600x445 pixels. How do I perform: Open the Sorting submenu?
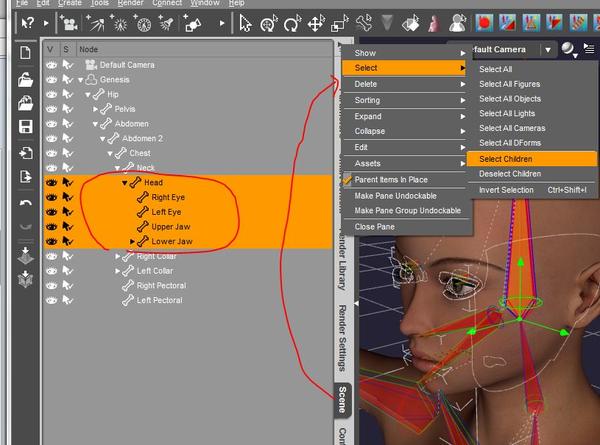[x=405, y=100]
